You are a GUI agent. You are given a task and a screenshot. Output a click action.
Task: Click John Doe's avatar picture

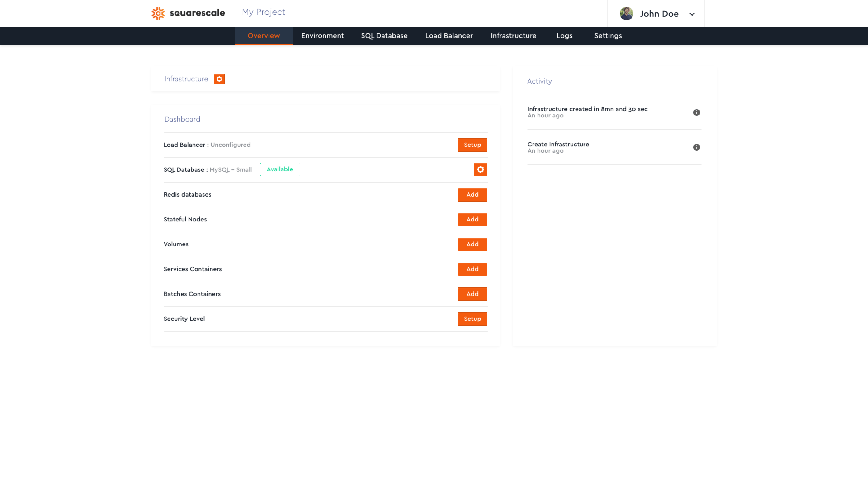626,14
